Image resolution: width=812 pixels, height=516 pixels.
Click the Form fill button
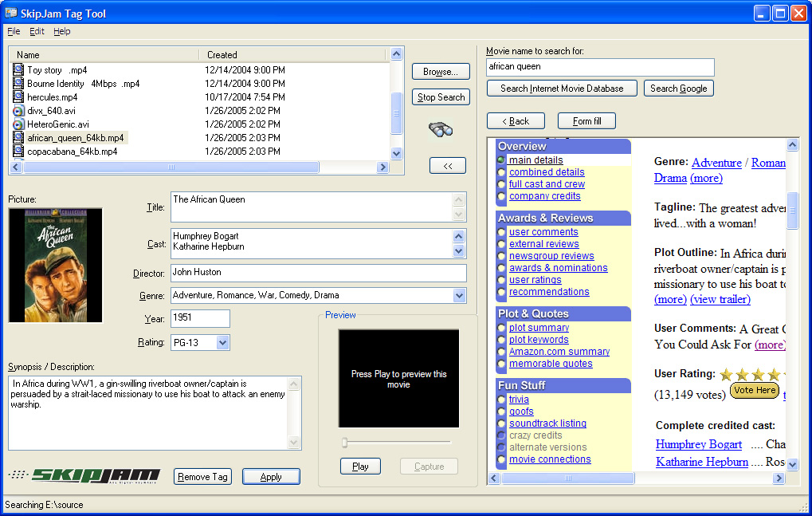tap(586, 120)
